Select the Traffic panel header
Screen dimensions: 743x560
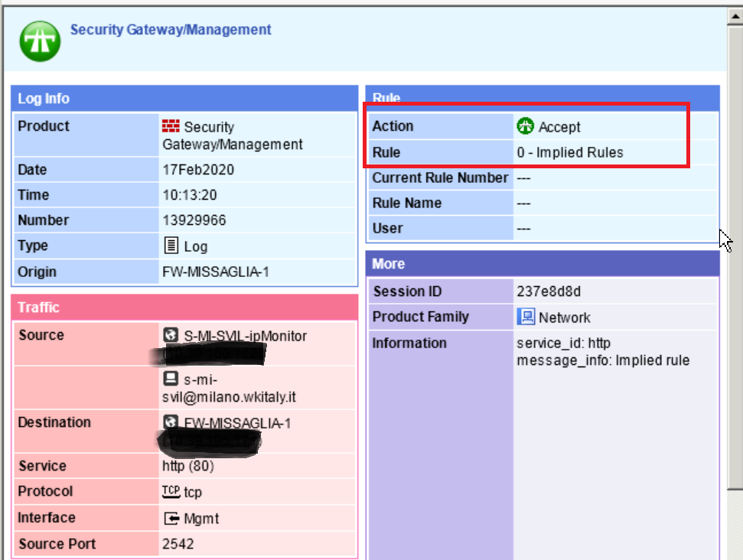[184, 308]
